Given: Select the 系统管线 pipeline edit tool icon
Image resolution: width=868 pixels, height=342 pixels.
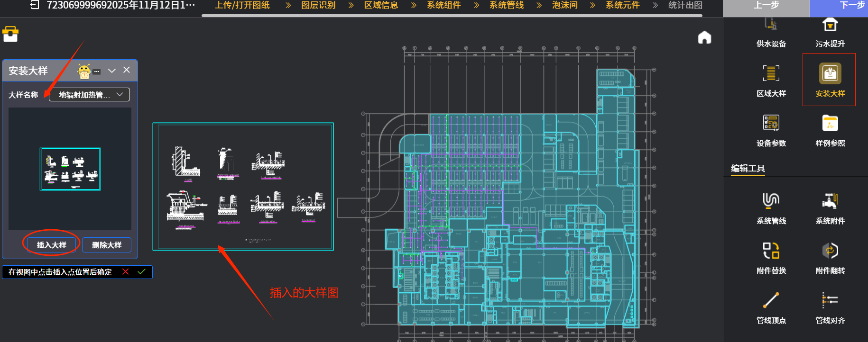Looking at the screenshot, I should (x=771, y=201).
